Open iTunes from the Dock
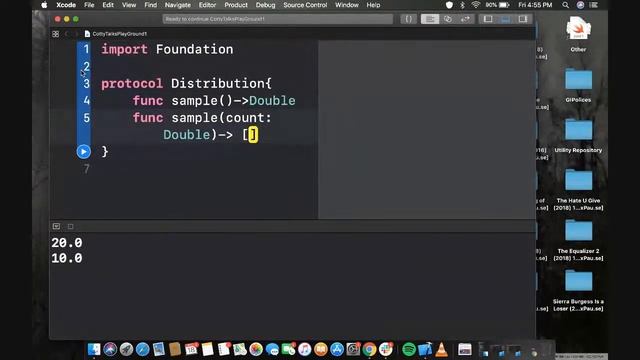This screenshot has width=640, height=360. click(304, 349)
